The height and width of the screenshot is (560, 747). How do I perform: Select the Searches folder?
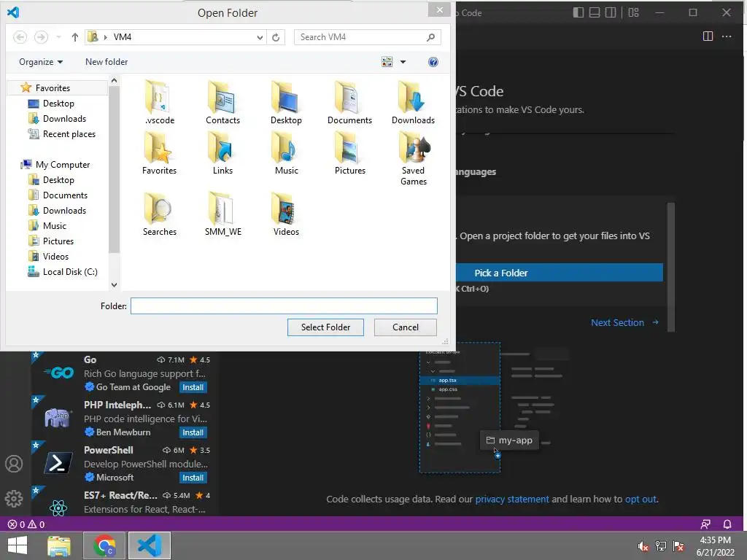(x=159, y=214)
